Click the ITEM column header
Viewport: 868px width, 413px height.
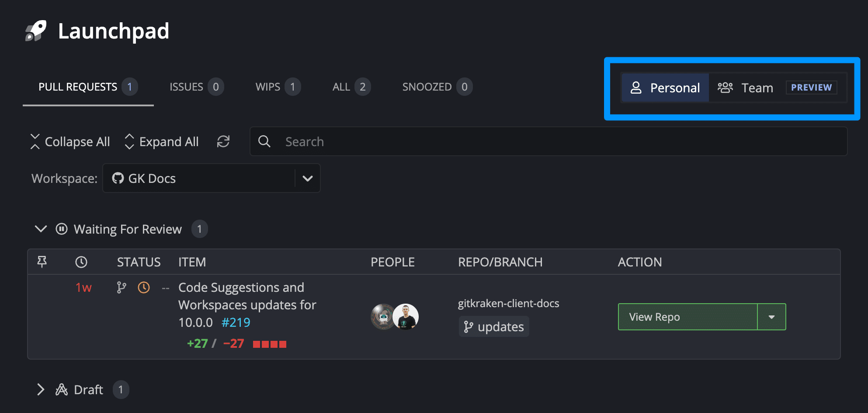pos(192,262)
